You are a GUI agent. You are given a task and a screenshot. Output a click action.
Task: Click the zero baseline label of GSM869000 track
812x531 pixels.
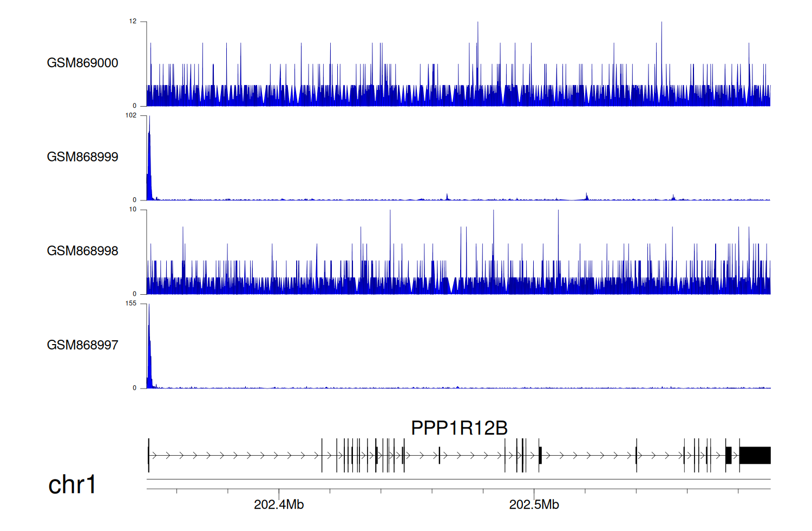pos(135,106)
